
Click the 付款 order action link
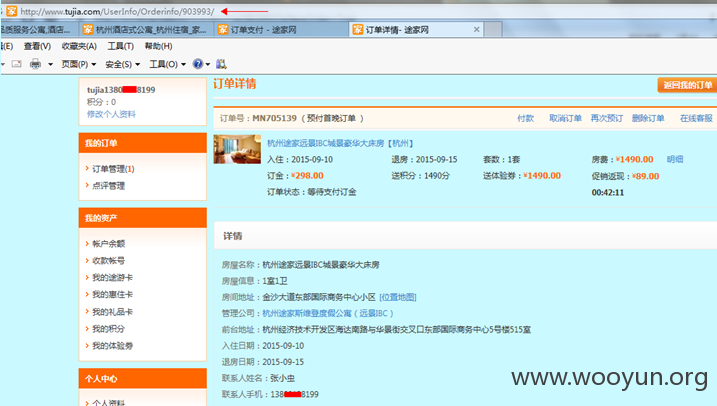click(525, 118)
